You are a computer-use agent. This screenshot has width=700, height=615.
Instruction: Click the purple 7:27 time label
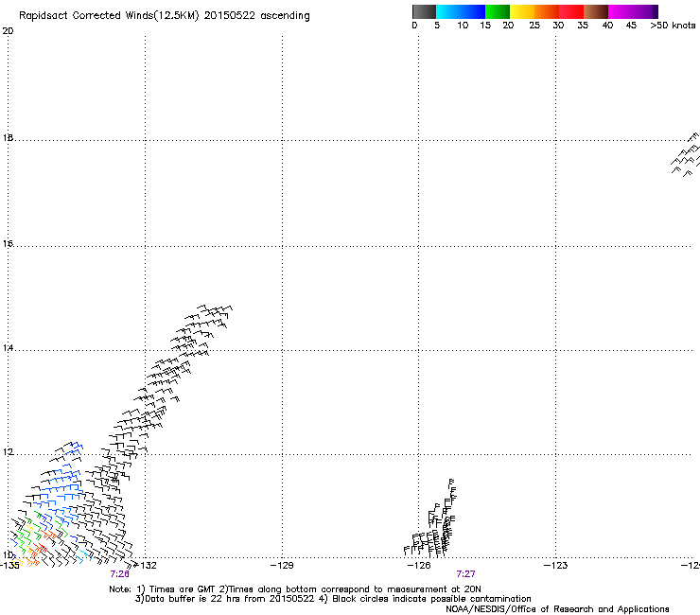pyautogui.click(x=465, y=574)
